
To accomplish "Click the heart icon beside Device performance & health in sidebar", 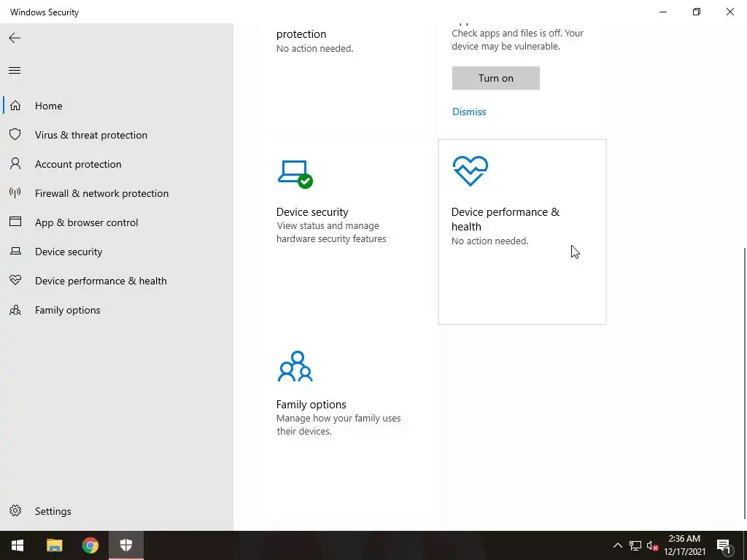I will [15, 281].
